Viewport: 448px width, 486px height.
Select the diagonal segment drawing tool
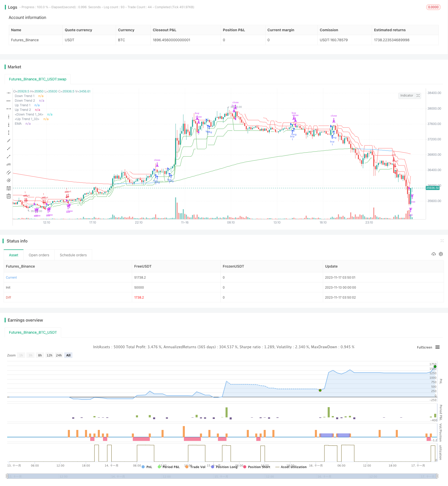[9, 156]
